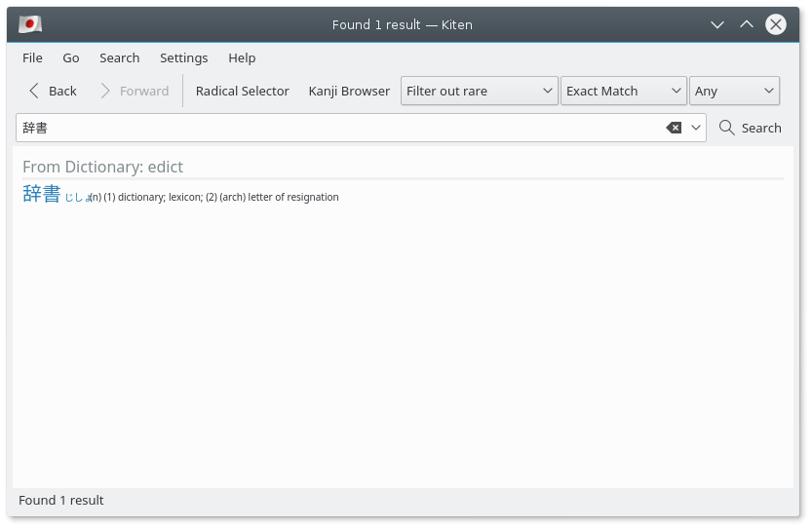
Task: Click the Forward arrow icon
Action: tap(104, 92)
